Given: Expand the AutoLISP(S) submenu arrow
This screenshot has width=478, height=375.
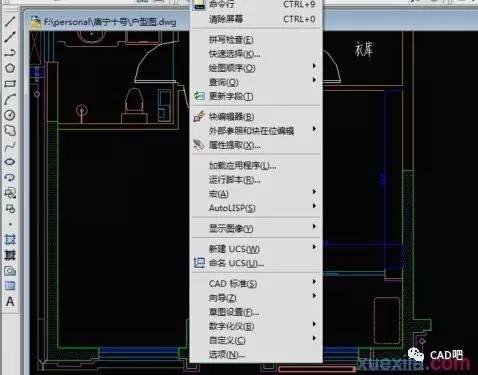Looking at the screenshot, I should click(x=314, y=206).
